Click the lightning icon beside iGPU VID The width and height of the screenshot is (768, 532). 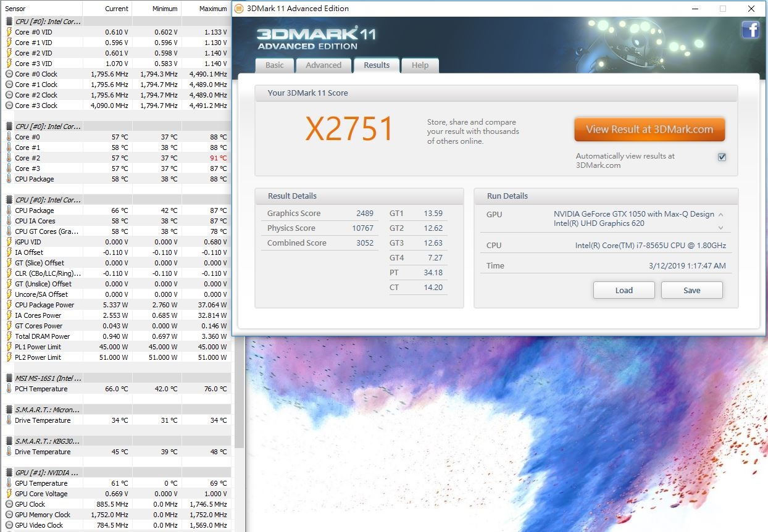[x=9, y=242]
